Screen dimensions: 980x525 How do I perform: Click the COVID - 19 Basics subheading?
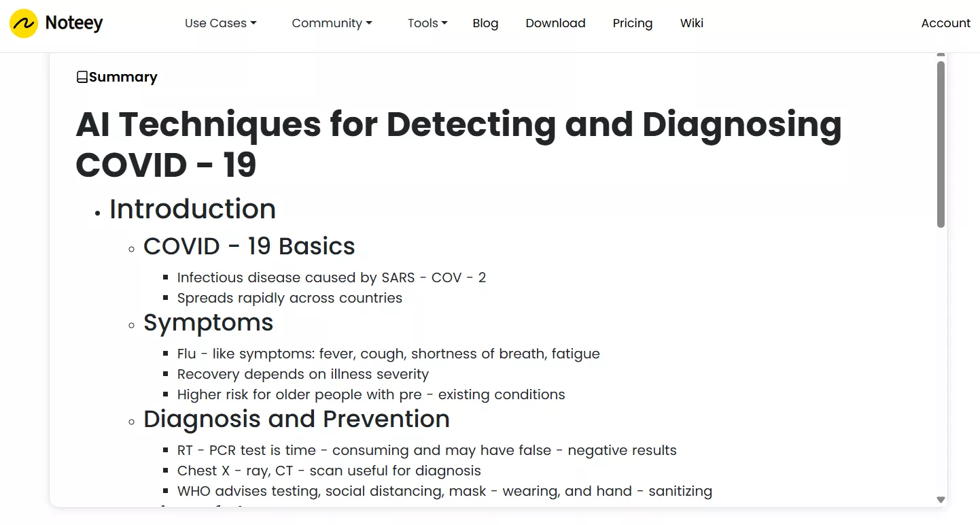tap(249, 245)
